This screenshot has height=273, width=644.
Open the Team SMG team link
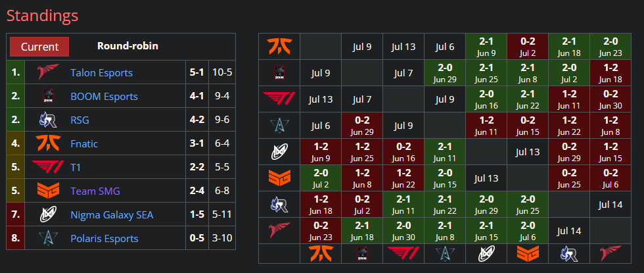pos(95,191)
